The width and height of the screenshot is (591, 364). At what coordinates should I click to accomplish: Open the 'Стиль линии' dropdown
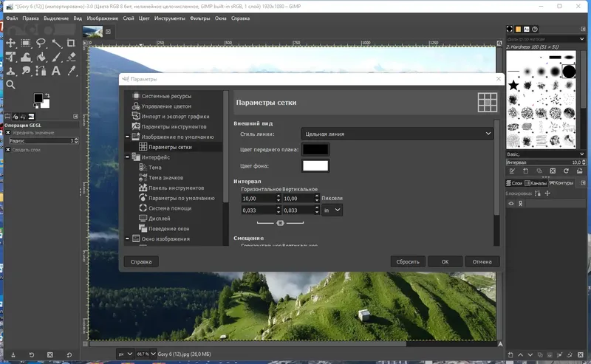pos(397,134)
